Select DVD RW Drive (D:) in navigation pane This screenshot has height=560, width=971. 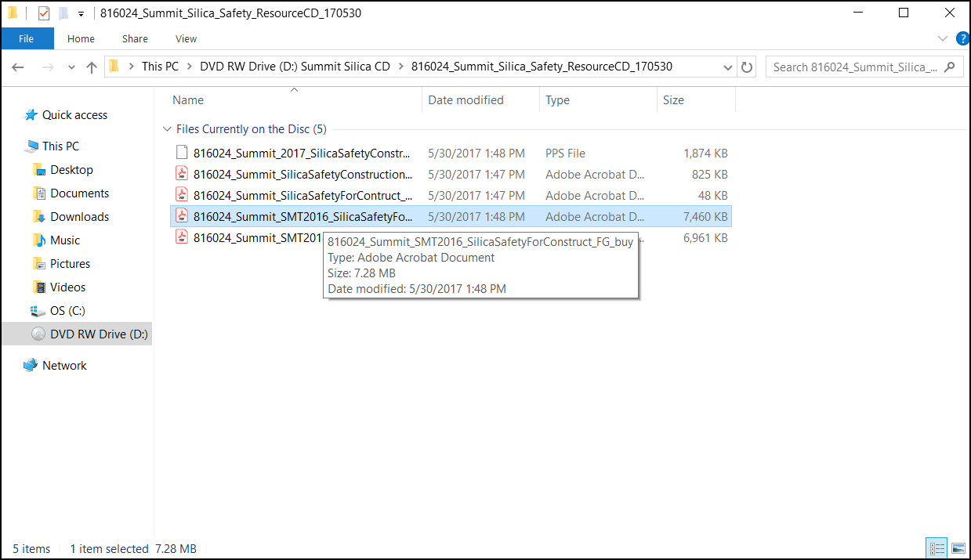tap(77, 334)
